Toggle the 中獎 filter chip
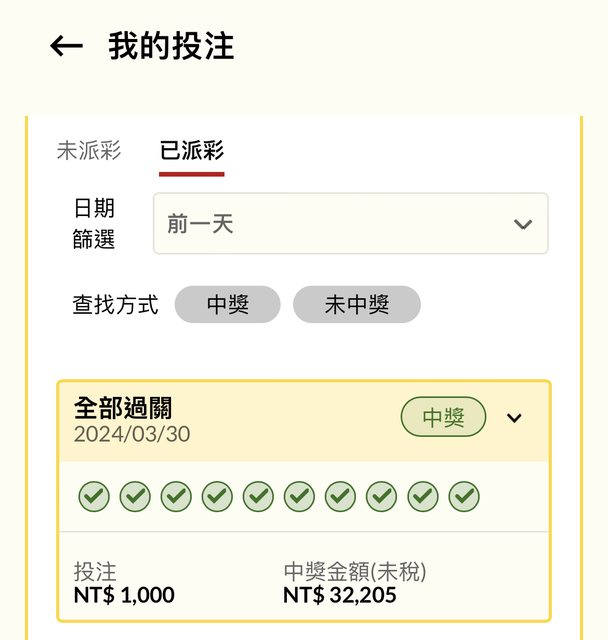 (x=227, y=305)
